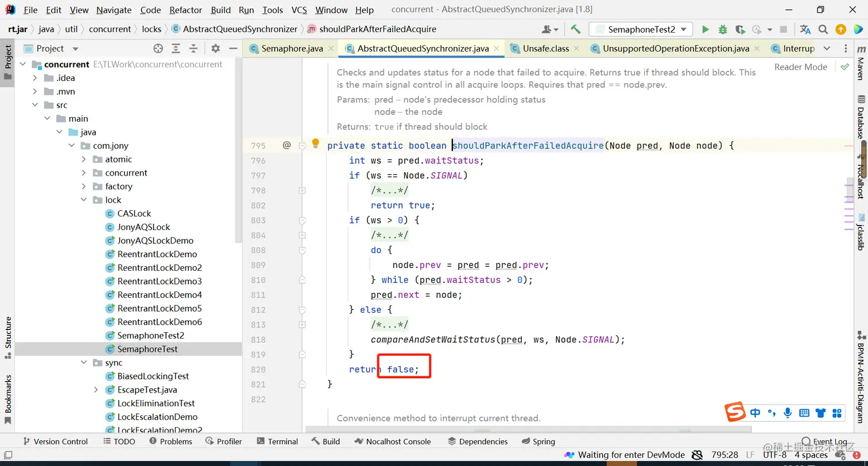
Task: Show hidden editor tabs with the chevron
Action: 827,49
